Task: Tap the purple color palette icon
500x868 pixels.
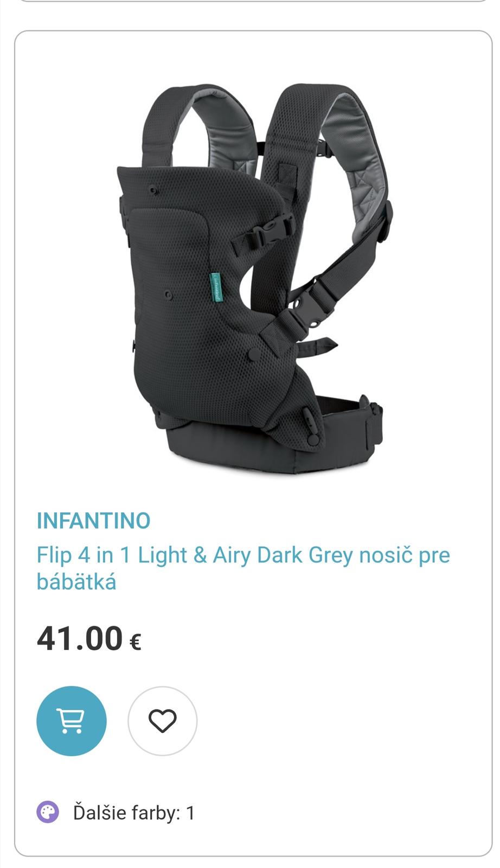Action: (48, 813)
